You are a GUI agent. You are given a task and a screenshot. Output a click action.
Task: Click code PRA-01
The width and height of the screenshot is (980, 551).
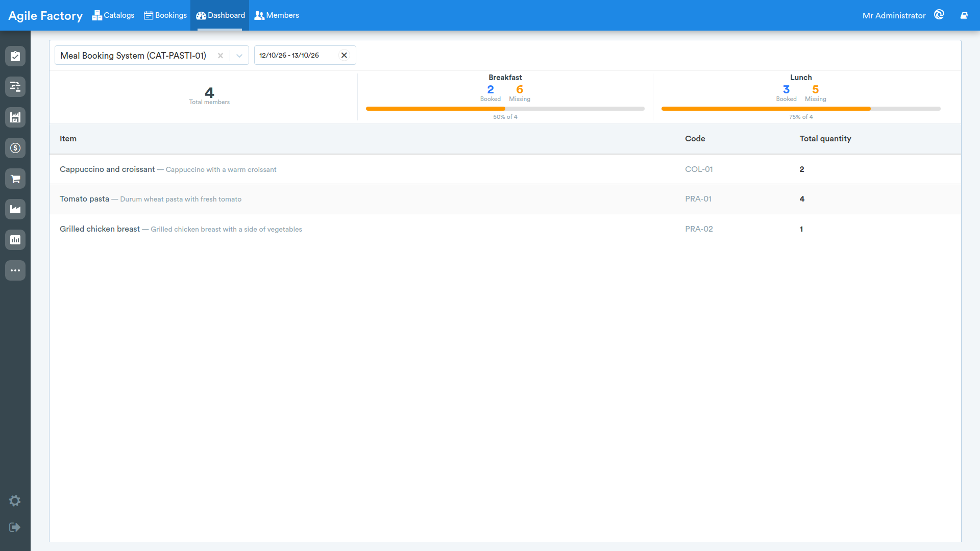point(698,199)
